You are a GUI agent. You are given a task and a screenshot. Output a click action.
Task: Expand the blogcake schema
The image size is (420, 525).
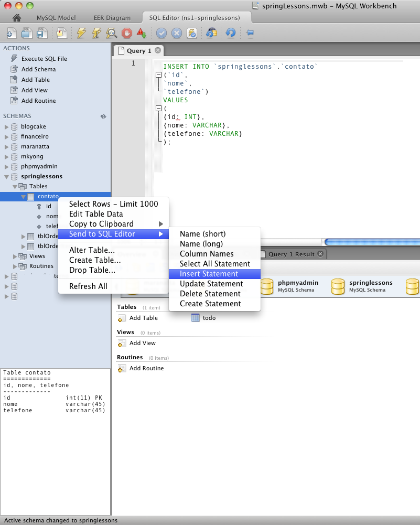(x=6, y=127)
